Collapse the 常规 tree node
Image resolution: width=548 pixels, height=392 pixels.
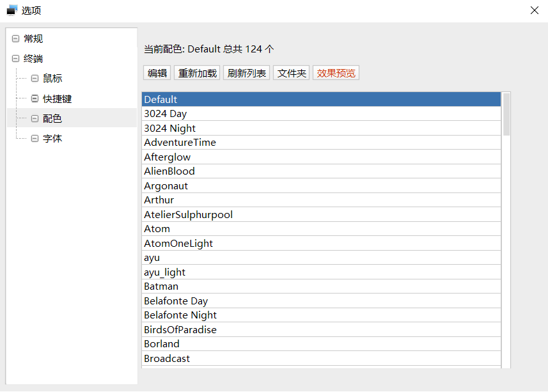coord(15,39)
